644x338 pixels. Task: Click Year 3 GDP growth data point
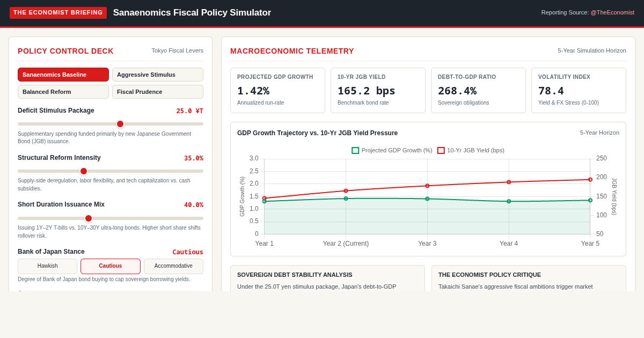pyautogui.click(x=427, y=199)
